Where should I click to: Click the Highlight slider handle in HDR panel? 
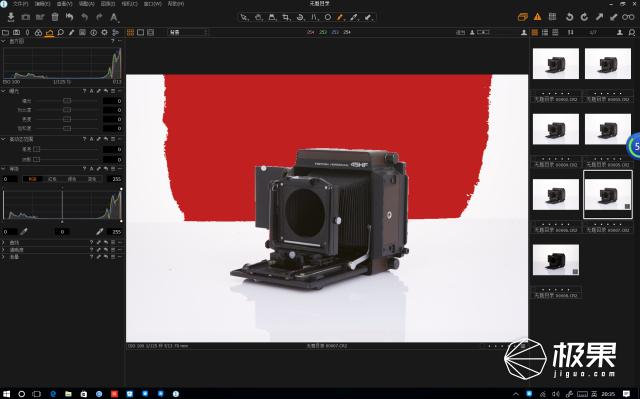(36, 149)
